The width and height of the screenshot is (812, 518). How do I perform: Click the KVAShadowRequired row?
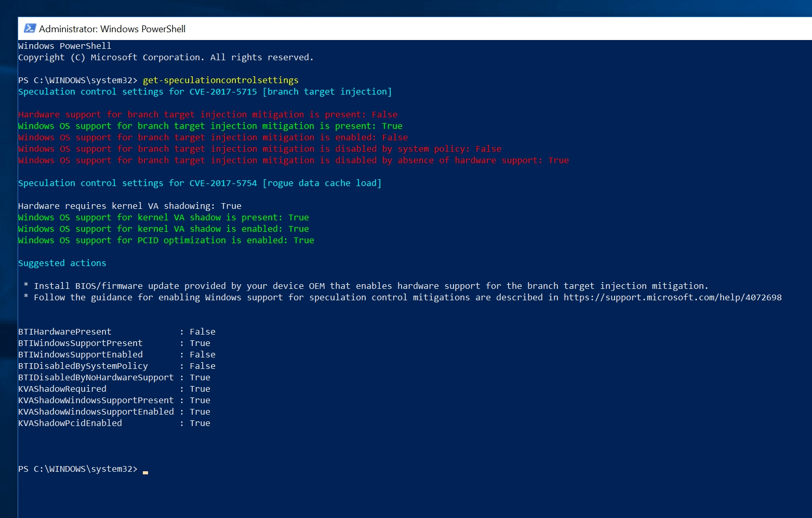[114, 389]
